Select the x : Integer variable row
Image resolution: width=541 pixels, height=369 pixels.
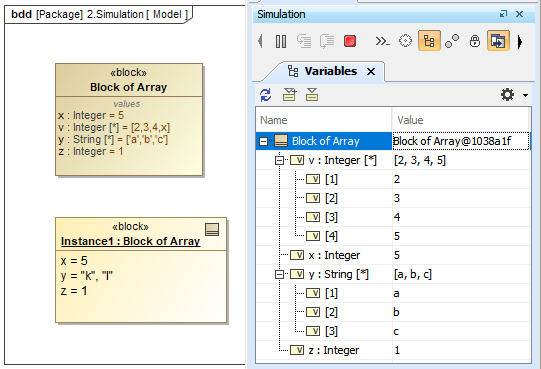(393, 255)
